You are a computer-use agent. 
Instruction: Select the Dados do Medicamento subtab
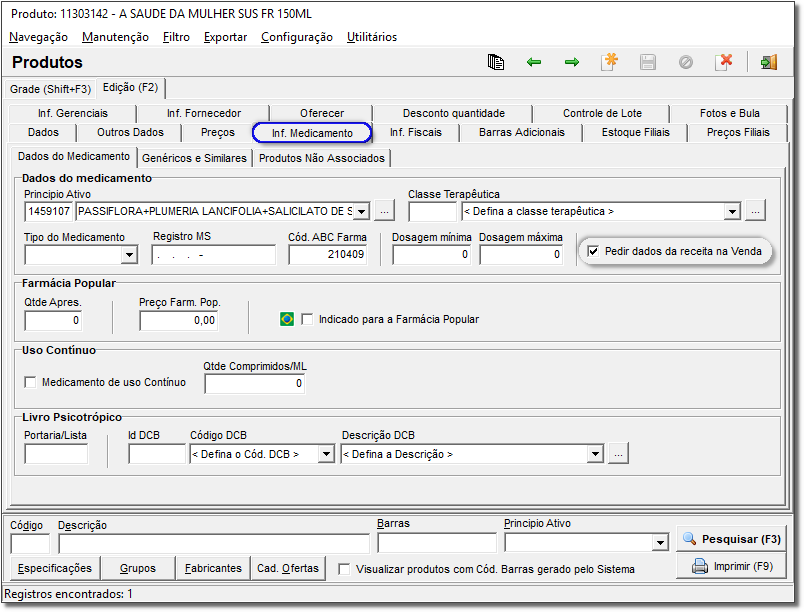pyautogui.click(x=74, y=156)
